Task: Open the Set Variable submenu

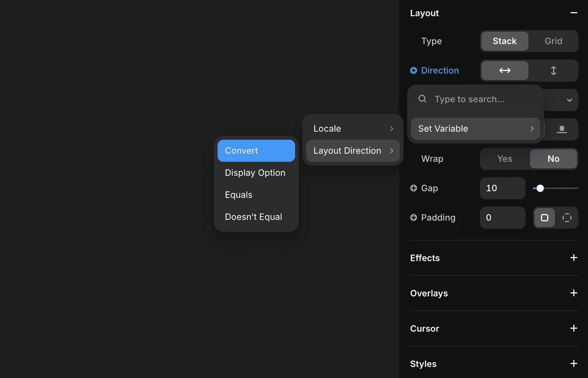Action: 475,128
